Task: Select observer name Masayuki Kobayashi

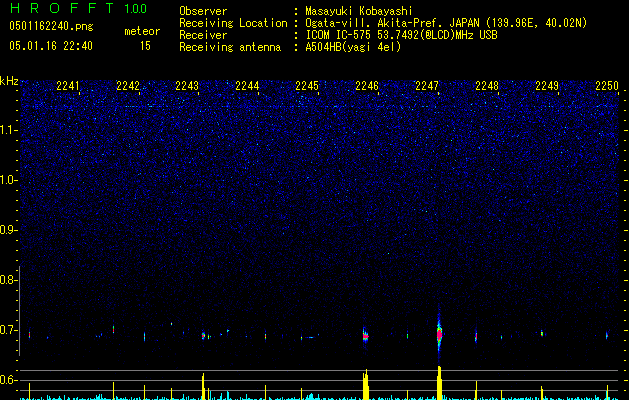Action: pyautogui.click(x=359, y=11)
